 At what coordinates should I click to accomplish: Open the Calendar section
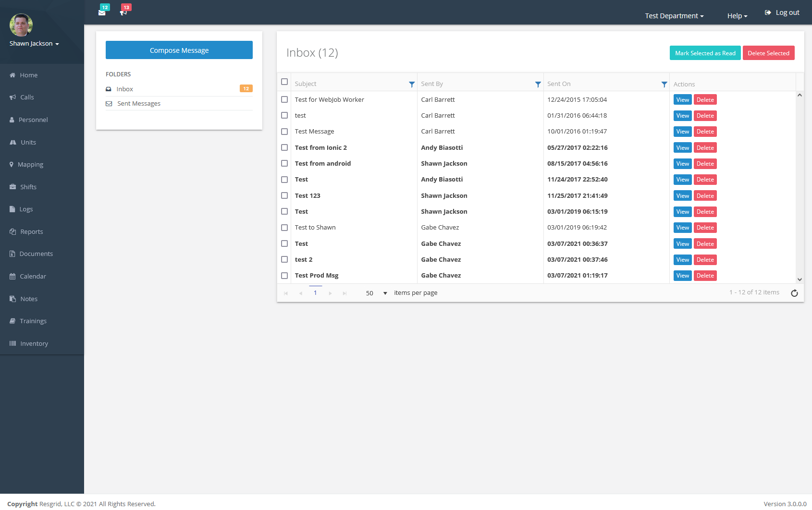coord(34,276)
